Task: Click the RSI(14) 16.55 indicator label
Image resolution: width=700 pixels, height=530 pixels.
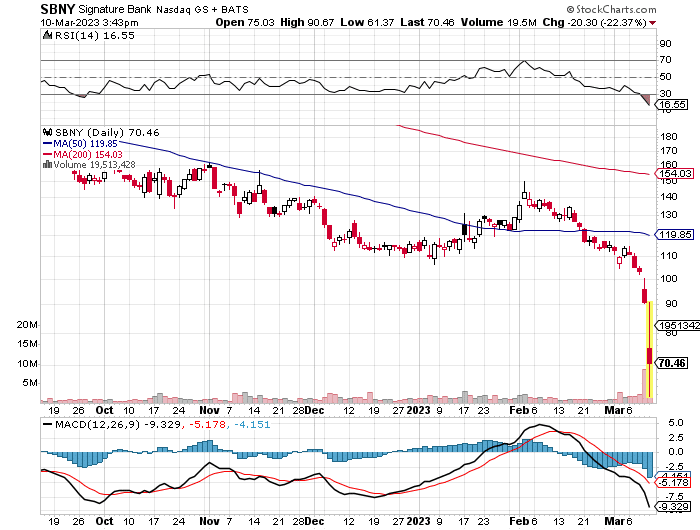Action: coord(95,36)
